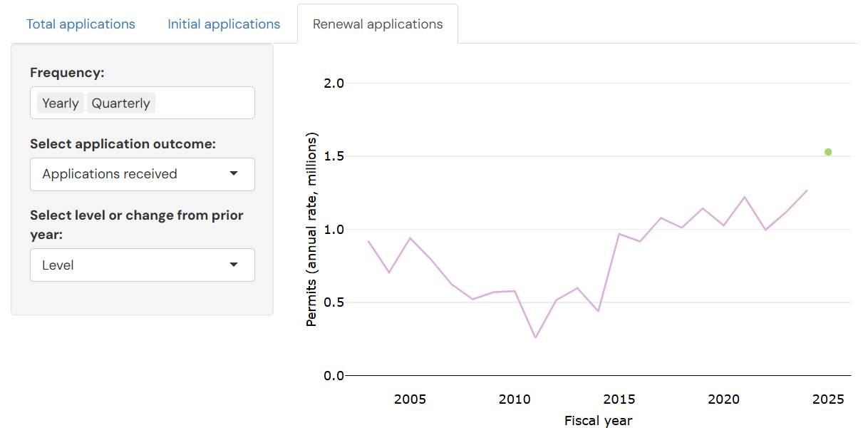
Task: Click the line's lowest point near 2011
Action: [535, 337]
